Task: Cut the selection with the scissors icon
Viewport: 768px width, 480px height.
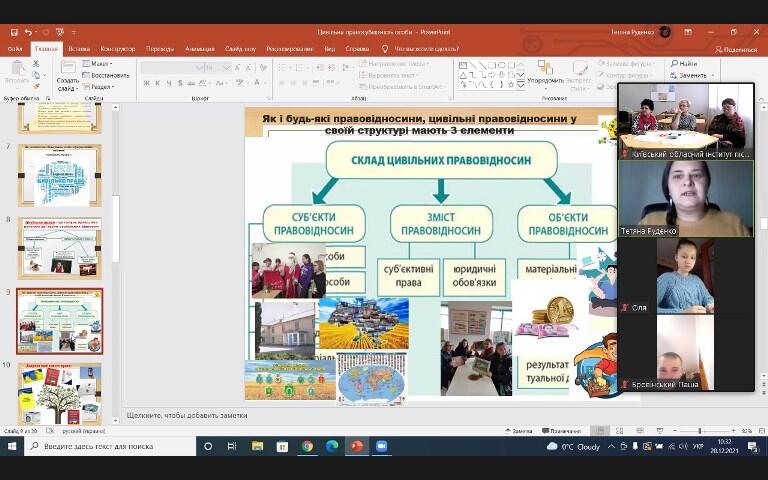Action: coord(36,64)
